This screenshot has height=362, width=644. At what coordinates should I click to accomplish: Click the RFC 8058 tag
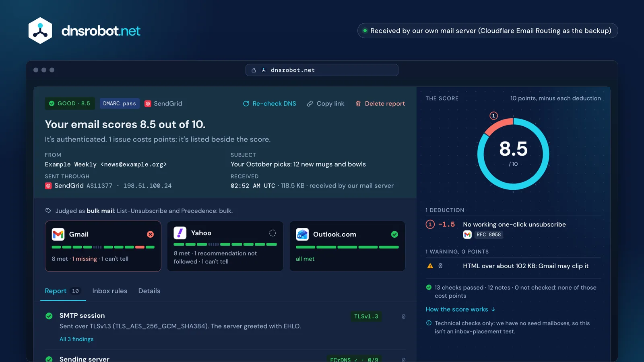coord(489,234)
